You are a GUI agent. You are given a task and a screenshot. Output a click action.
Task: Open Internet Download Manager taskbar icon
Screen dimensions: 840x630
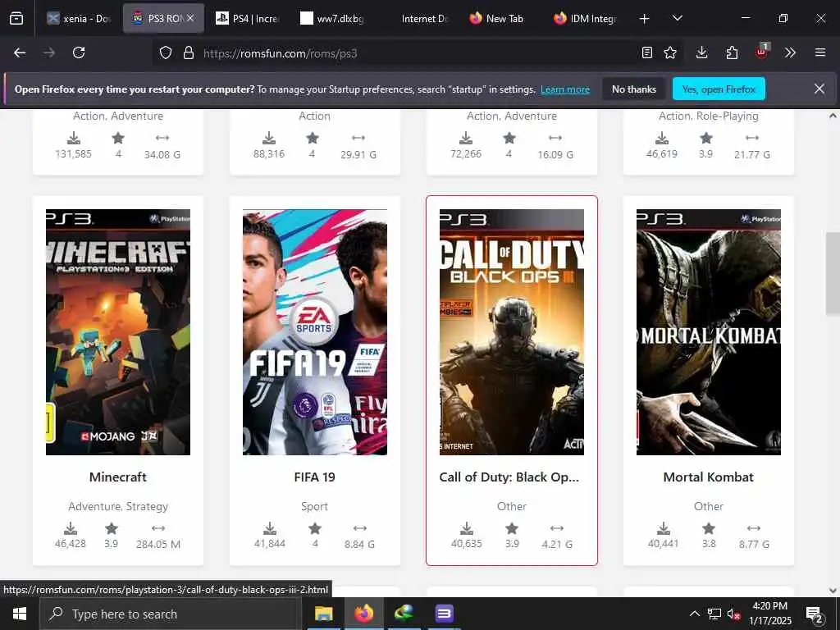tap(404, 614)
